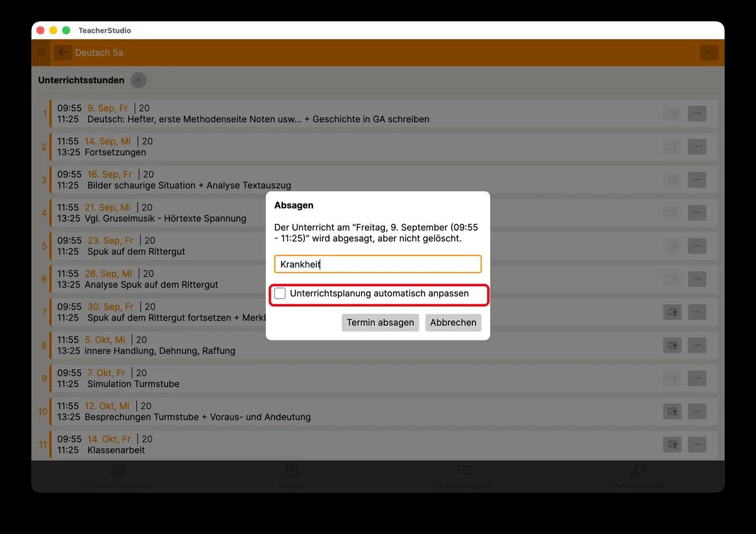756x534 pixels.
Task: Switch to the Notenschlüssel bottom tab
Action: tap(638, 476)
